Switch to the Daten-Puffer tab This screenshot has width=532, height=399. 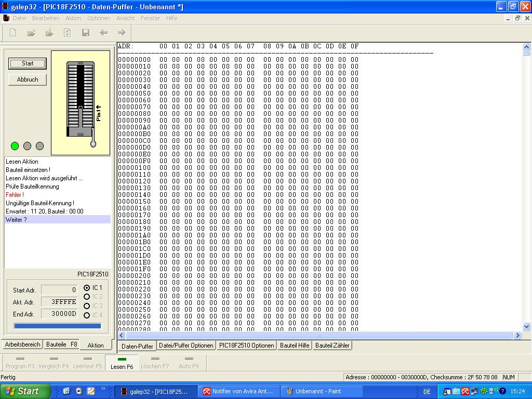[137, 346]
